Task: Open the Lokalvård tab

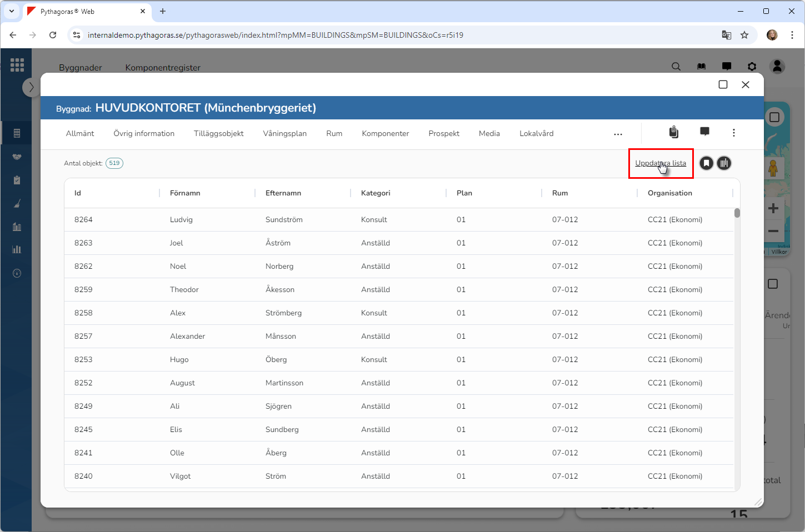Action: pos(536,134)
